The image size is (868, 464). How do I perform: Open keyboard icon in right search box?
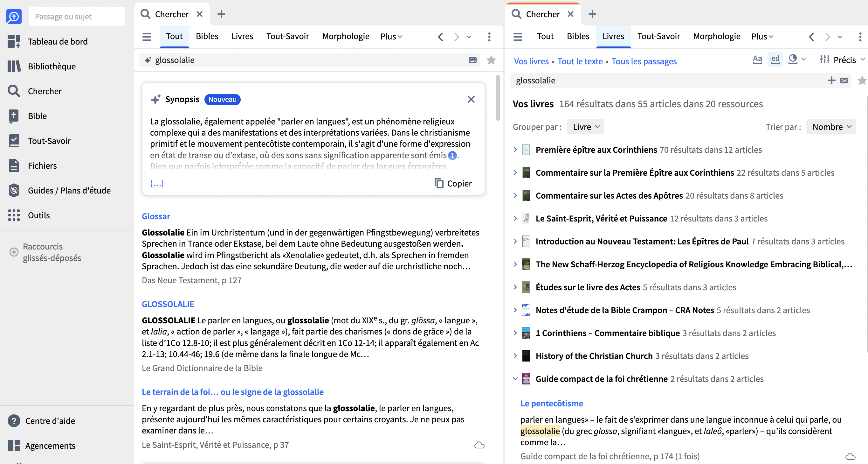(x=844, y=80)
